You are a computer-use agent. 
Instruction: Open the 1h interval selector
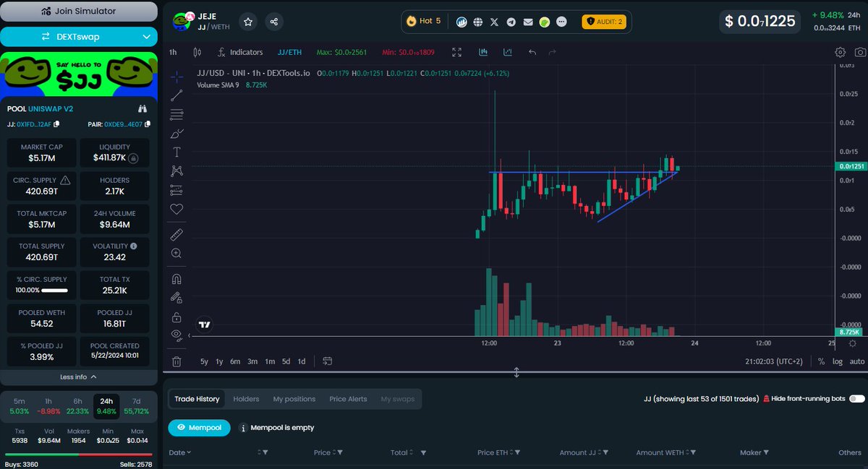coord(173,52)
